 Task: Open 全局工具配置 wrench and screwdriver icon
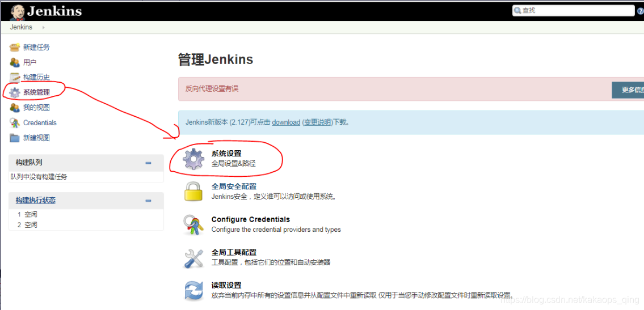coord(193,258)
